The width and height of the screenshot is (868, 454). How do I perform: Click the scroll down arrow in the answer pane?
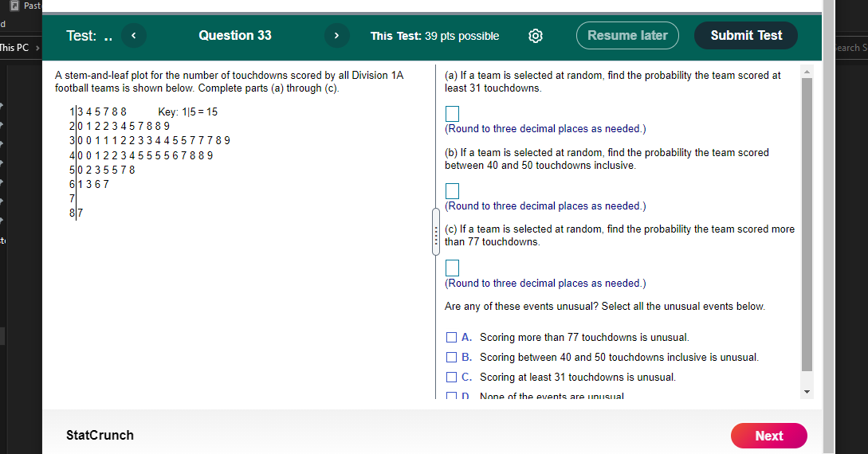[x=807, y=392]
